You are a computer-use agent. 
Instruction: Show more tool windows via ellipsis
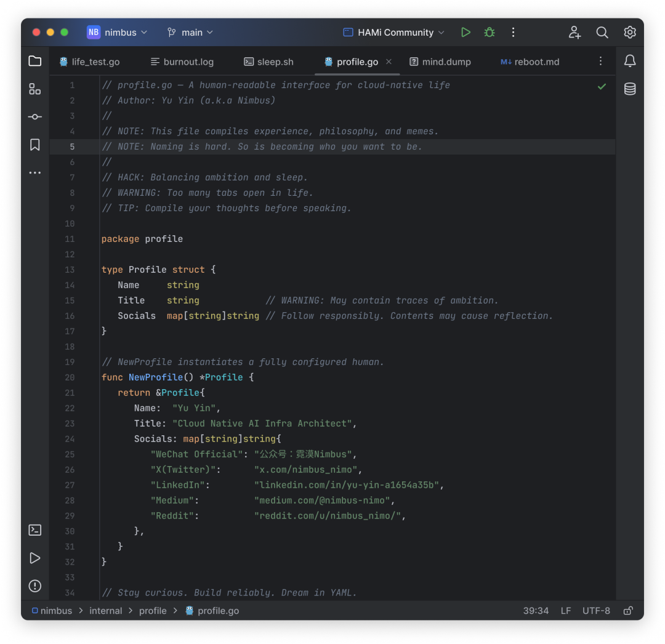pos(34,172)
